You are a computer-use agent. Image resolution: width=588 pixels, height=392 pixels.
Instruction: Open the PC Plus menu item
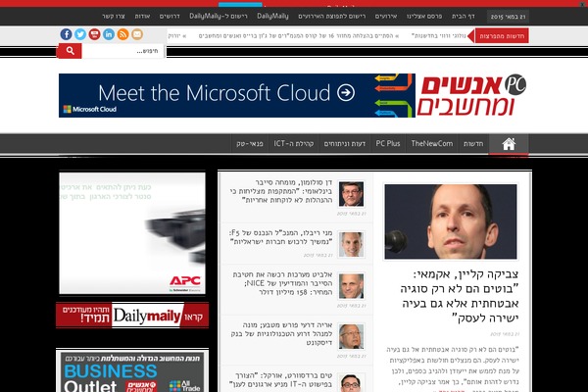pyautogui.click(x=388, y=144)
